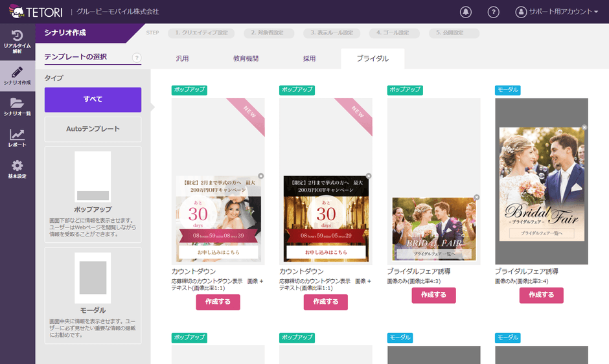Click help icon beside template selection heading
The image size is (609, 364).
click(137, 58)
